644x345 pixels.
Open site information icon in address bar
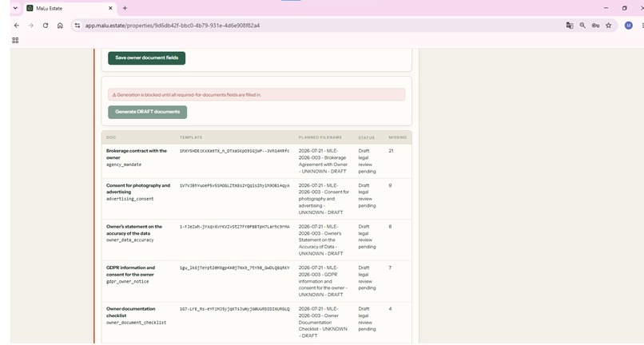tap(78, 26)
